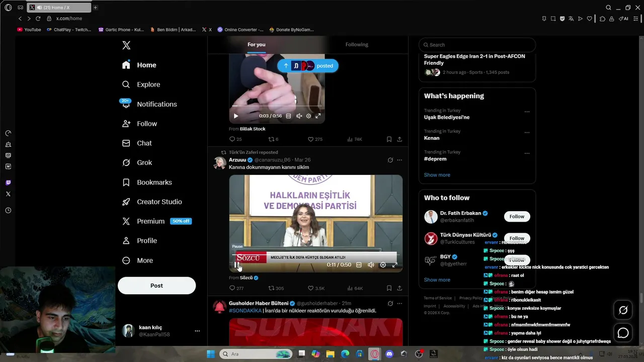Image resolution: width=644 pixels, height=362 pixels.
Task: Reply to the Arzuuu post with 277 replies
Action: coord(236,288)
